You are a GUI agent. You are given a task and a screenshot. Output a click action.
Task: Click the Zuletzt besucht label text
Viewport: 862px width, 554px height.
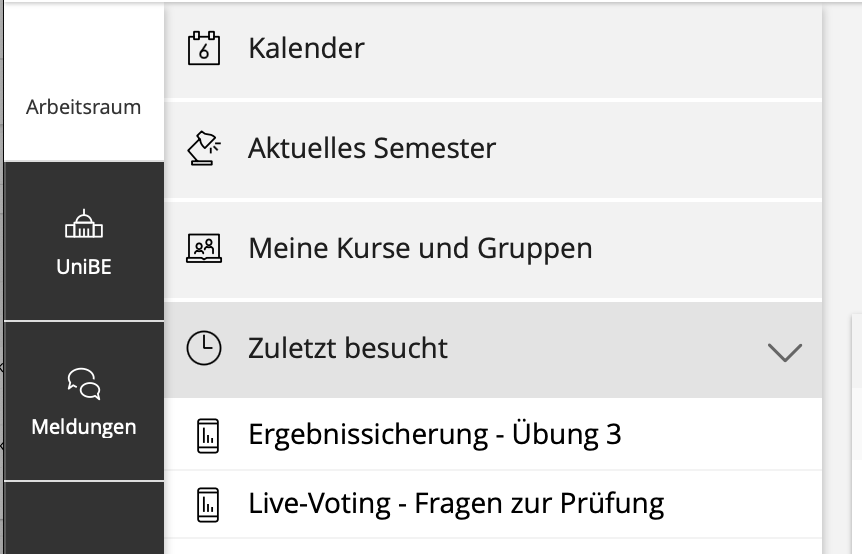tap(347, 349)
